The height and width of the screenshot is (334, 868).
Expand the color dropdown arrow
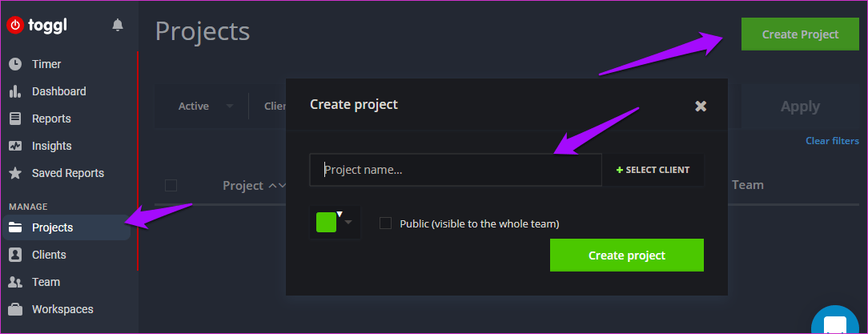348,223
